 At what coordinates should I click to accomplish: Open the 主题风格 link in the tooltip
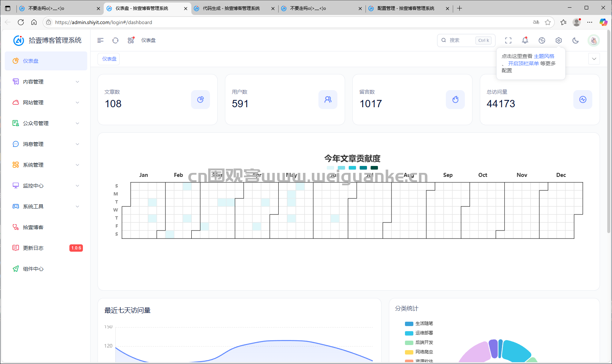543,56
